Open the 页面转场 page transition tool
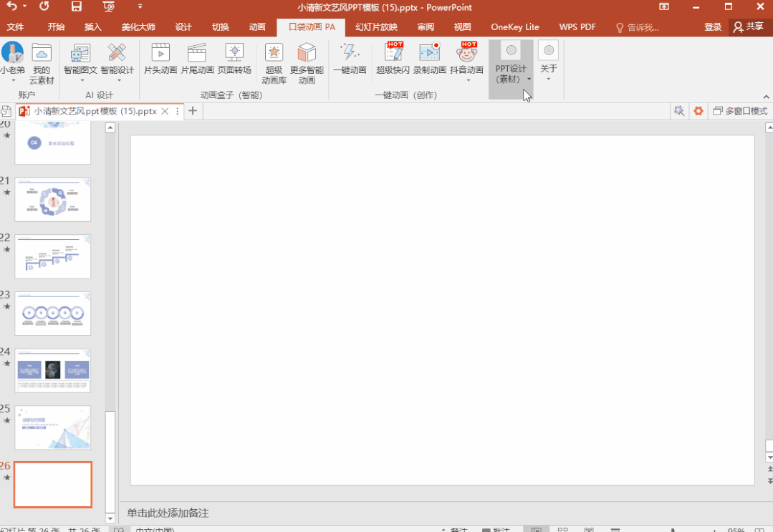This screenshot has height=532, width=773. pos(234,53)
